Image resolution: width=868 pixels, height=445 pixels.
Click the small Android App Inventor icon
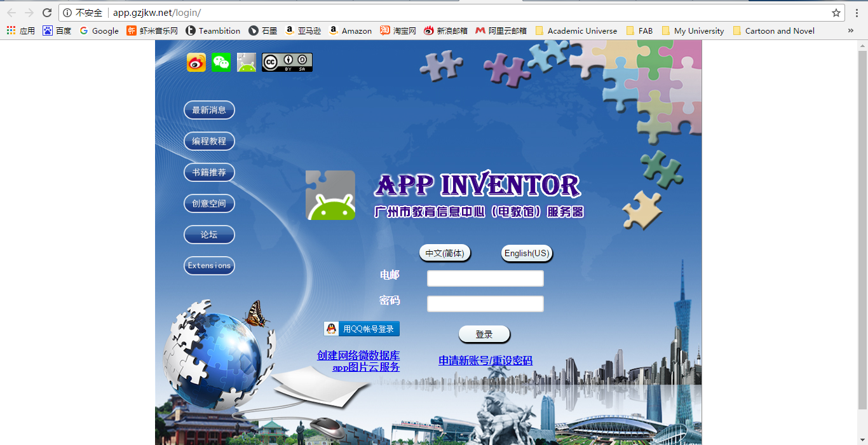[x=247, y=62]
